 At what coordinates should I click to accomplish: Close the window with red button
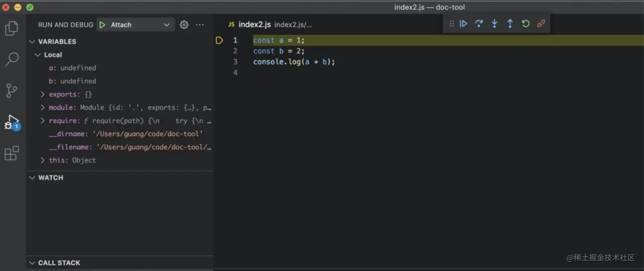6,7
